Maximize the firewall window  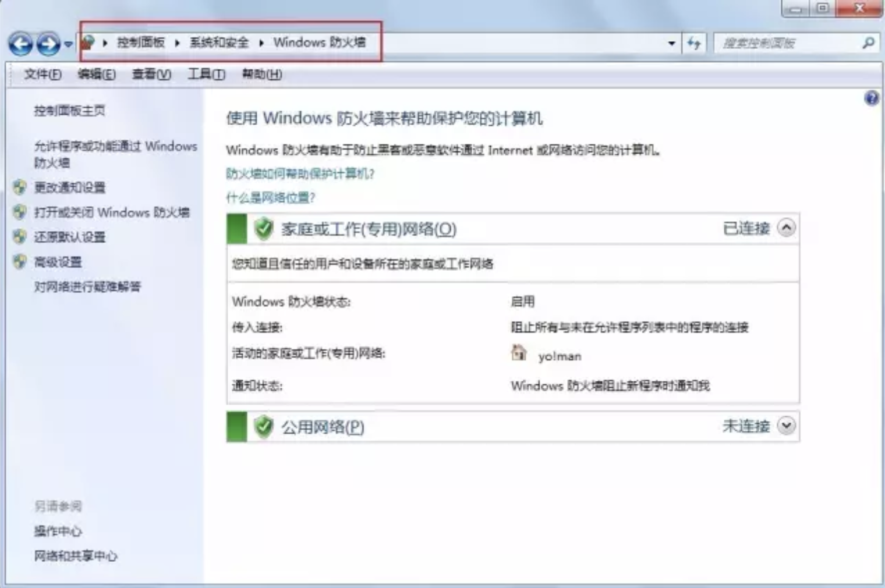coord(823,8)
